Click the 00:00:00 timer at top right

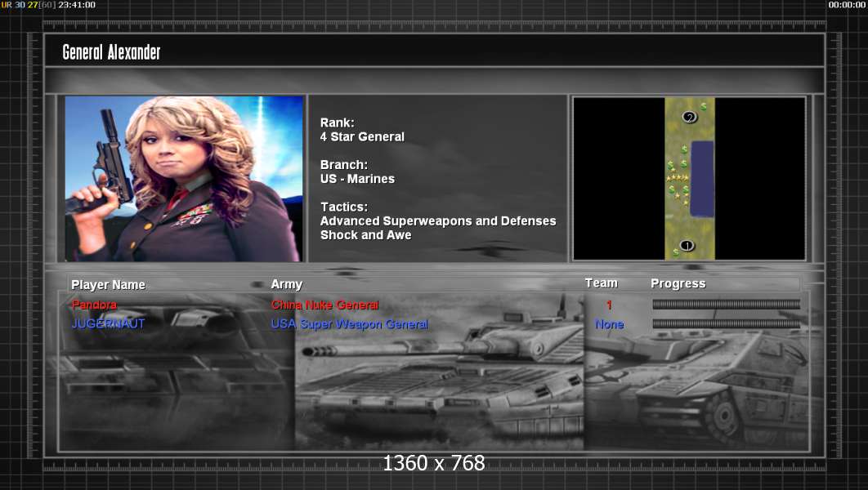(x=847, y=4)
